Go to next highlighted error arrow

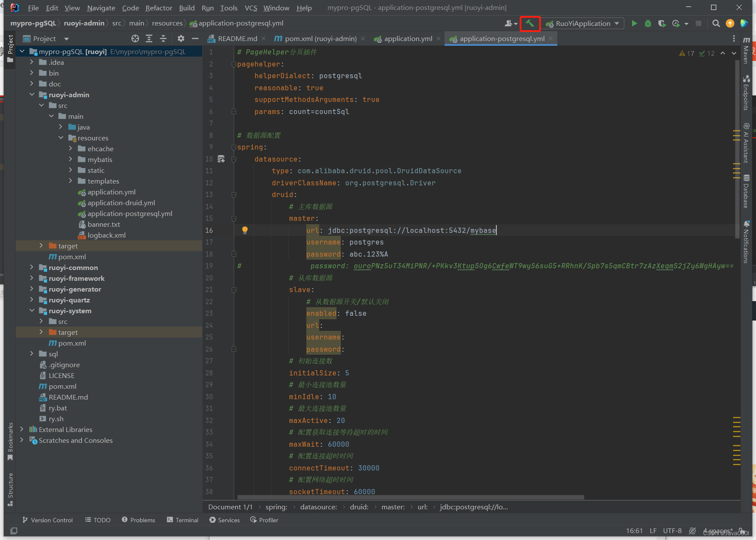tap(734, 53)
